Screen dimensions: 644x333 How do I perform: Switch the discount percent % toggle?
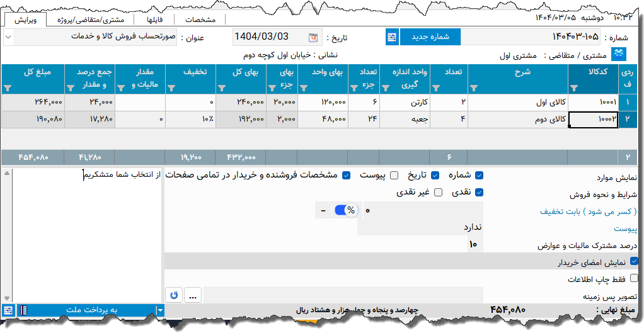[347, 210]
